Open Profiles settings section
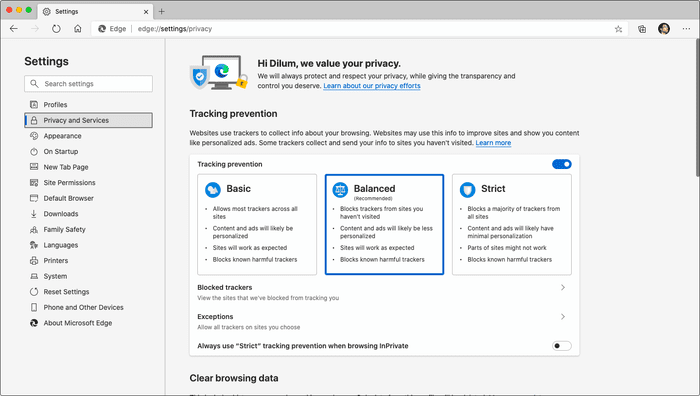The width and height of the screenshot is (700, 396). (88, 104)
